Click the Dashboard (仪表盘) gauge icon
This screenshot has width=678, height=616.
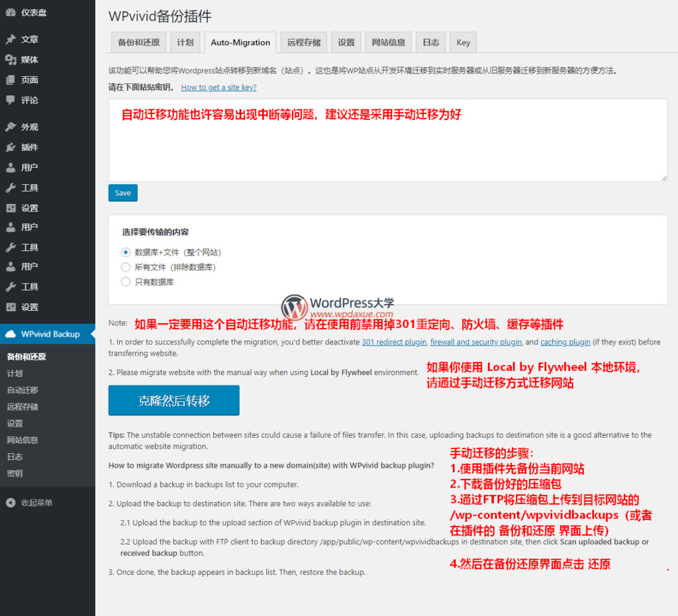tap(11, 13)
